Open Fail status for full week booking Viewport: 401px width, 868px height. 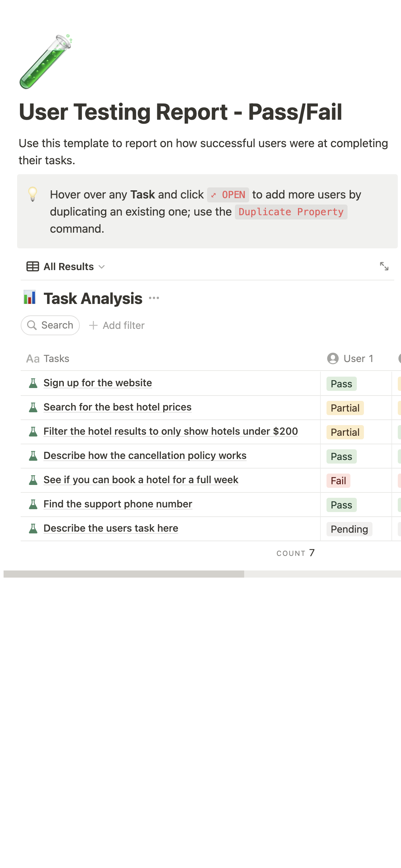tap(338, 481)
